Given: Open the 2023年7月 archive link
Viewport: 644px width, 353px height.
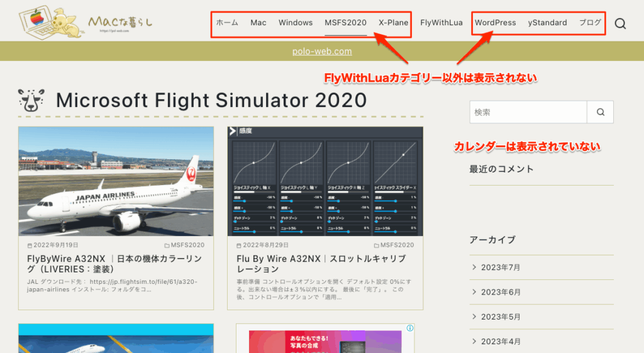Looking at the screenshot, I should pos(501,267).
